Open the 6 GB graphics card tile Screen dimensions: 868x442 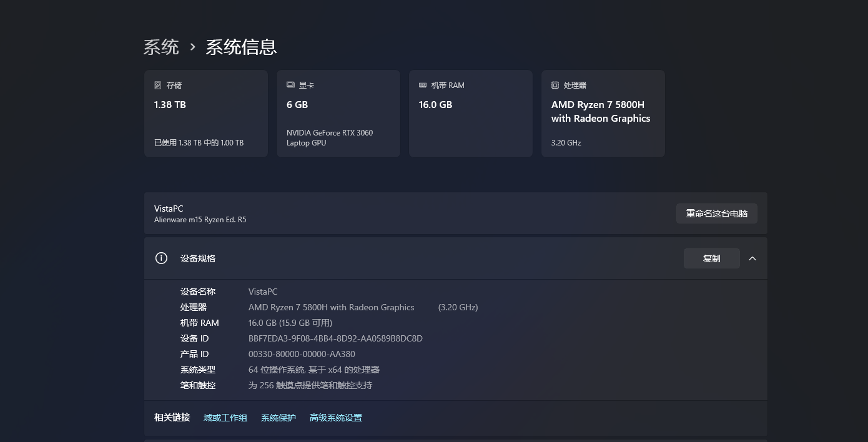click(x=338, y=114)
